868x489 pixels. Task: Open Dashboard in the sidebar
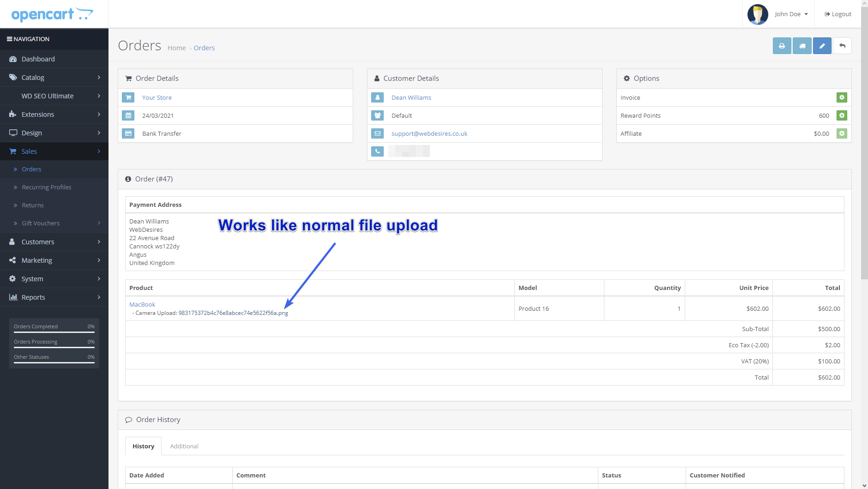point(54,59)
